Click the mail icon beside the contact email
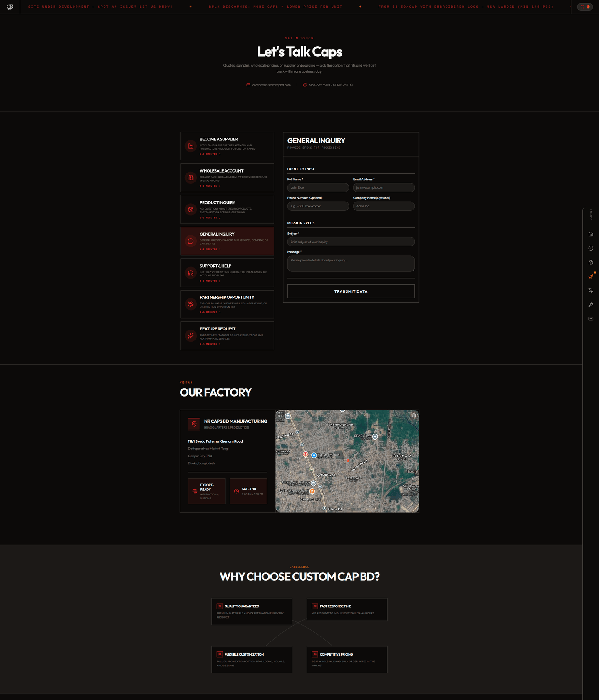Image resolution: width=599 pixels, height=700 pixels. 248,85
